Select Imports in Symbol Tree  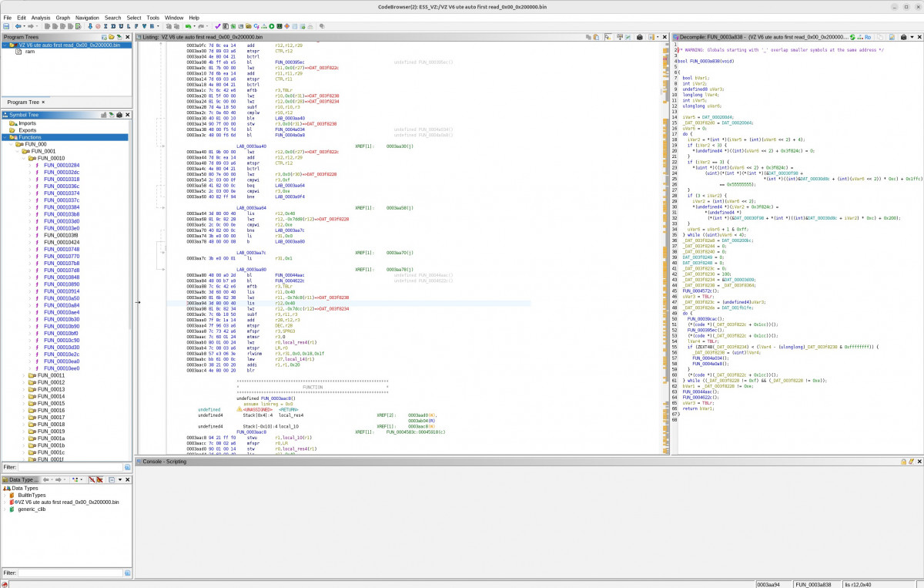pos(26,123)
